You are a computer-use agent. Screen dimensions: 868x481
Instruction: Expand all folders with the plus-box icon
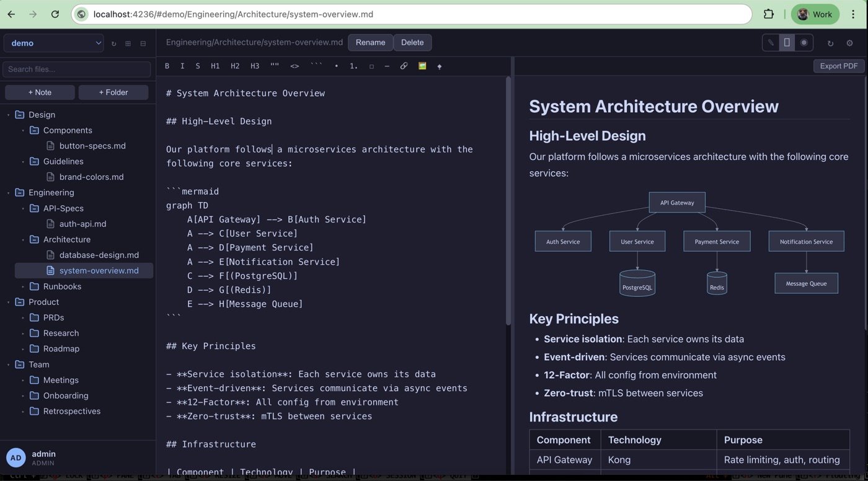pyautogui.click(x=128, y=43)
